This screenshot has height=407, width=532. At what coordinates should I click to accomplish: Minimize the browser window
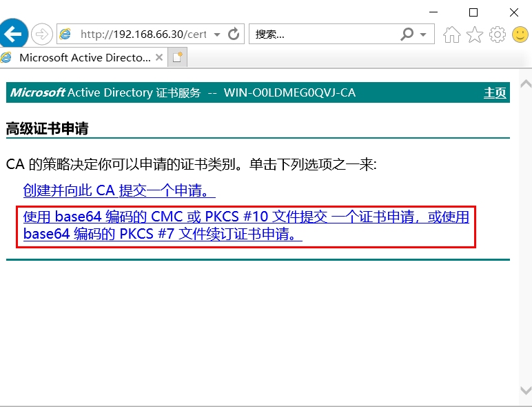pyautogui.click(x=433, y=12)
